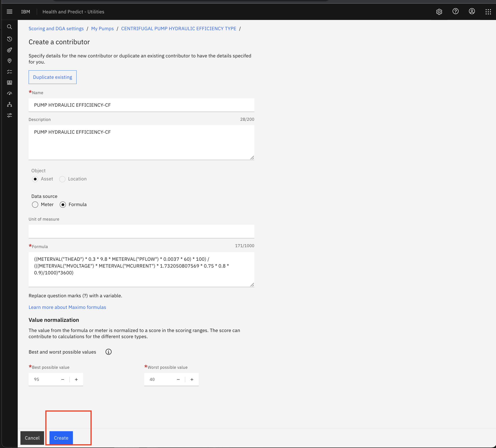Click IBM logo text in header
This screenshot has height=448, width=496.
[x=26, y=12]
